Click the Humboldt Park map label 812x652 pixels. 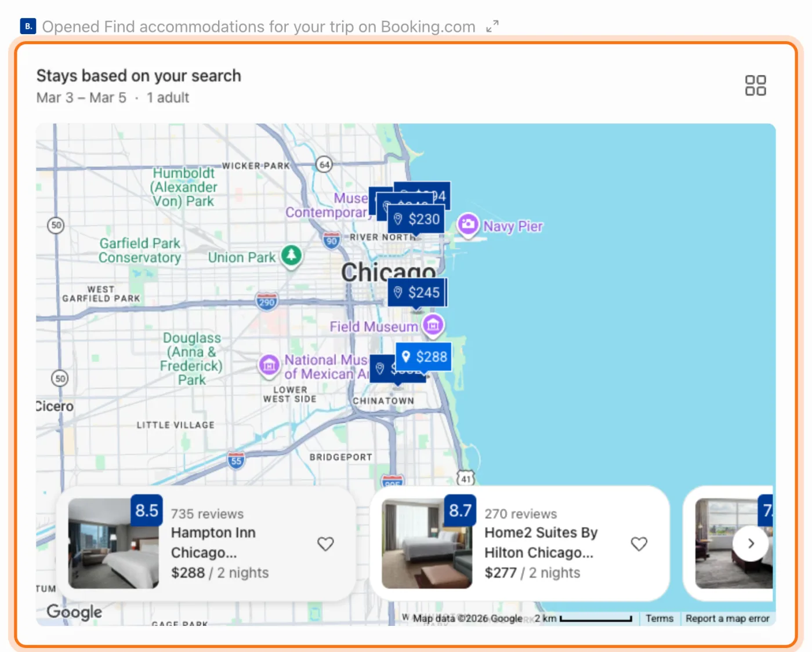click(184, 187)
